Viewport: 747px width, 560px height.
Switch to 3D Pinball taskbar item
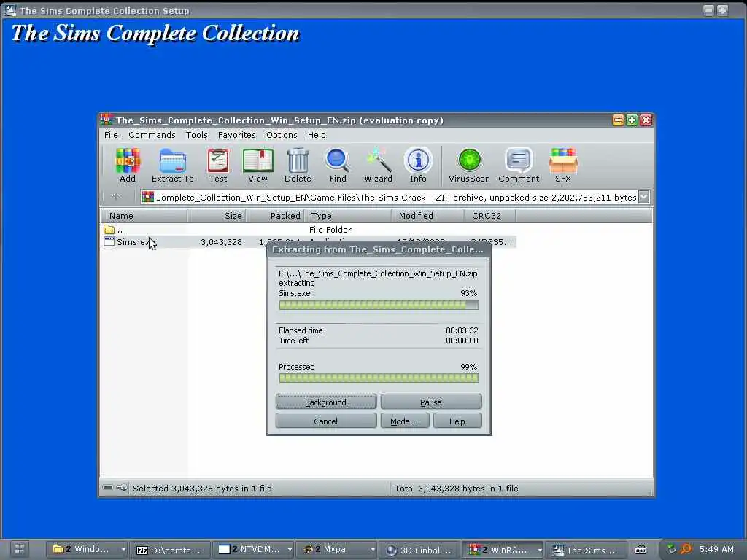(419, 550)
